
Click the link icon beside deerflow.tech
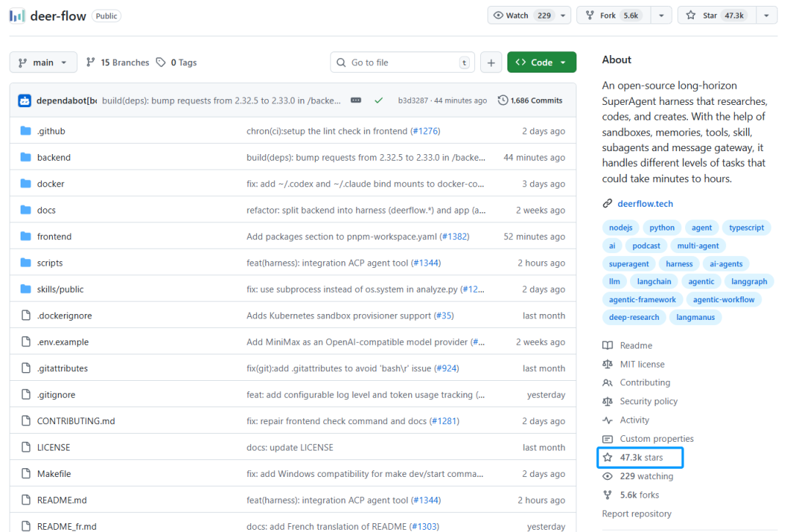coord(606,203)
